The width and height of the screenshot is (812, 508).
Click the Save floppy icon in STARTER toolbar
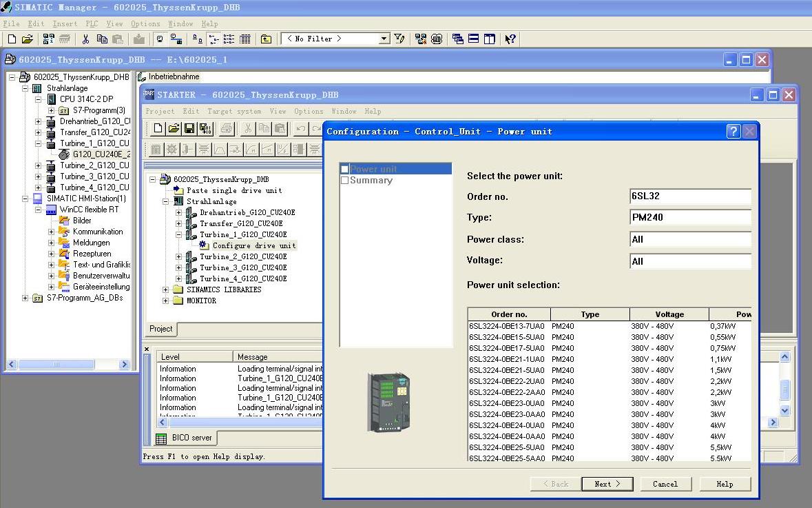[189, 128]
